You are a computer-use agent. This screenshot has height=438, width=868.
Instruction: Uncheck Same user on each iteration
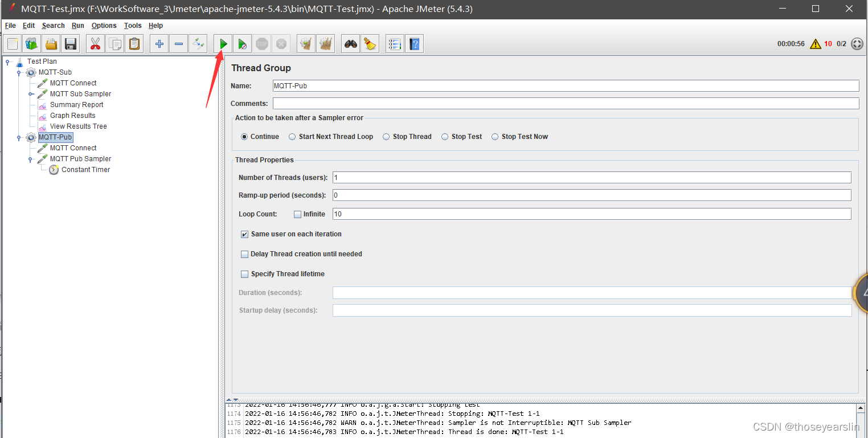point(245,234)
